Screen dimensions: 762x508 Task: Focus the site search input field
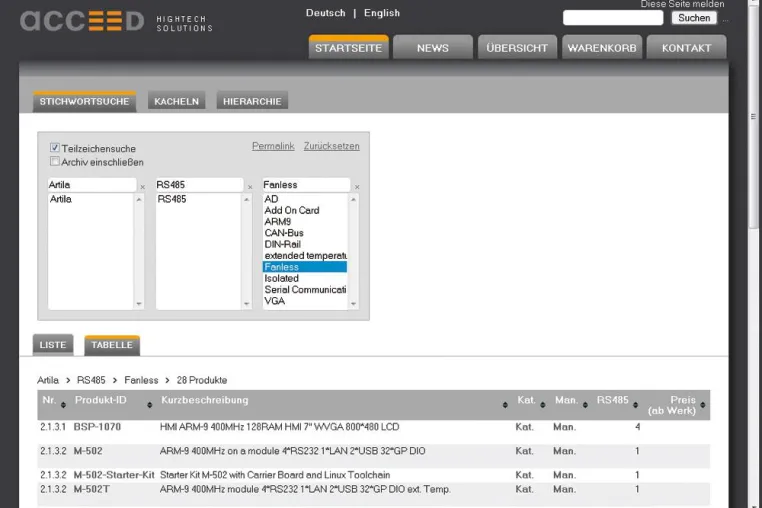pyautogui.click(x=613, y=18)
